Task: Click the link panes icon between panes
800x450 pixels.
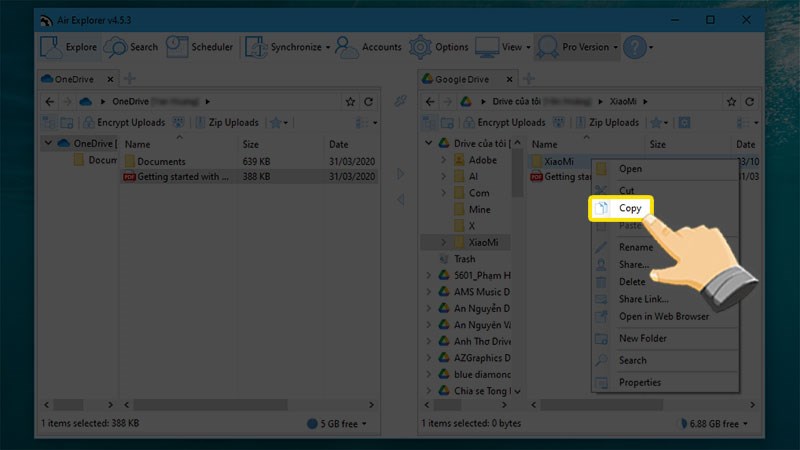Action: click(x=401, y=101)
